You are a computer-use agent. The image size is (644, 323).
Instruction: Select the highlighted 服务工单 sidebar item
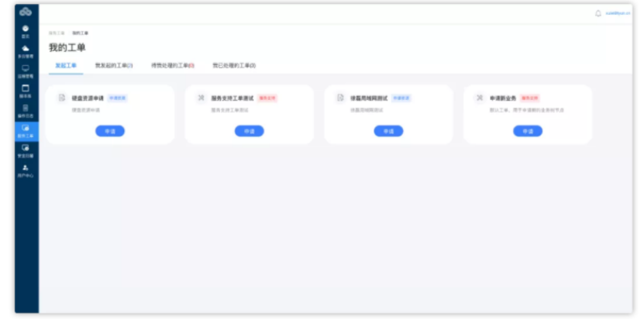[26, 132]
